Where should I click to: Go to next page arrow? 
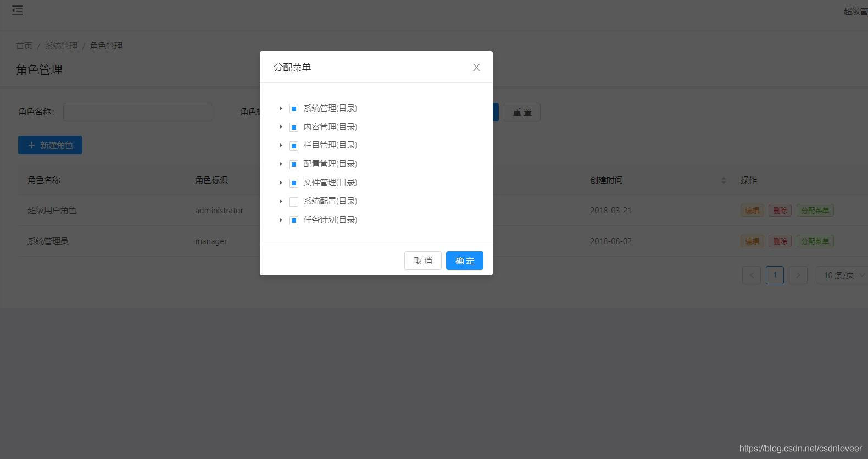point(798,275)
